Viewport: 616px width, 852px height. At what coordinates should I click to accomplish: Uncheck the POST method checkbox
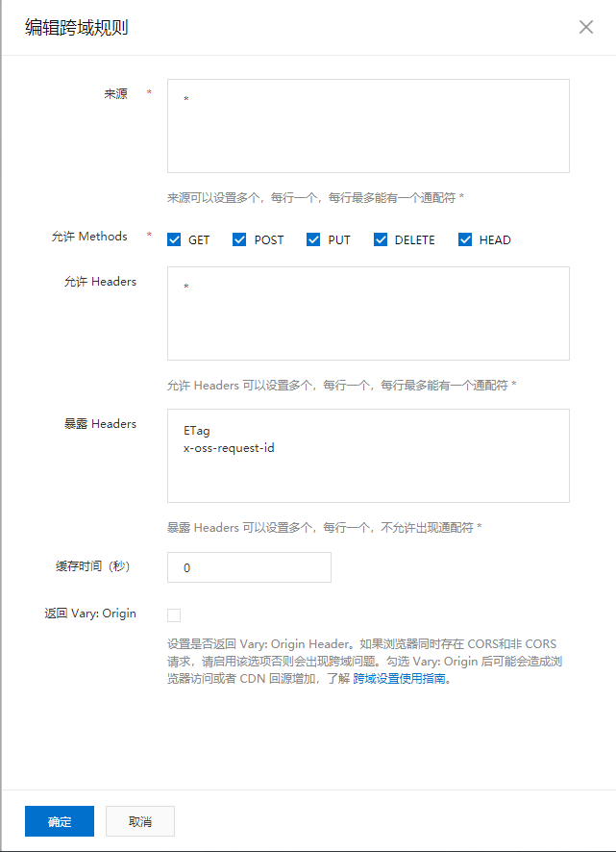pyautogui.click(x=239, y=239)
